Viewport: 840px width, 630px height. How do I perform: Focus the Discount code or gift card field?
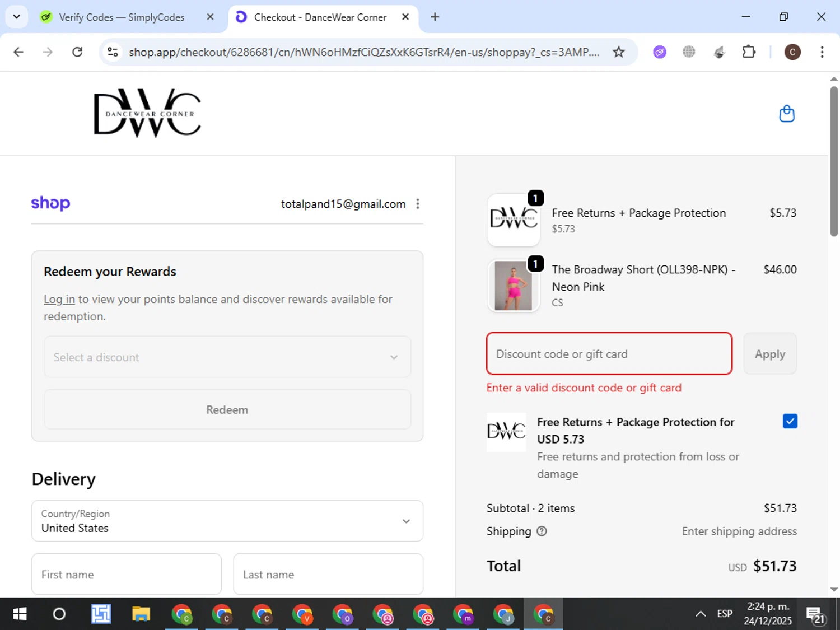click(x=609, y=354)
